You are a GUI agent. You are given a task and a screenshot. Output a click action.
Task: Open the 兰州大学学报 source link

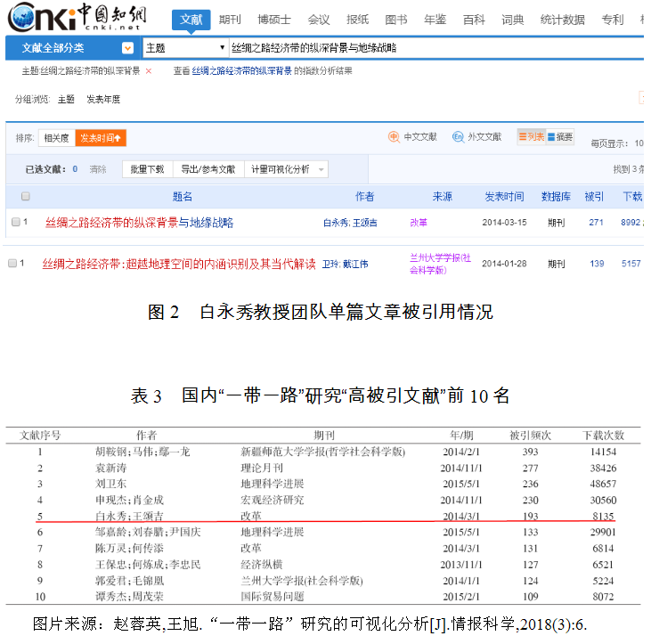tap(440, 263)
